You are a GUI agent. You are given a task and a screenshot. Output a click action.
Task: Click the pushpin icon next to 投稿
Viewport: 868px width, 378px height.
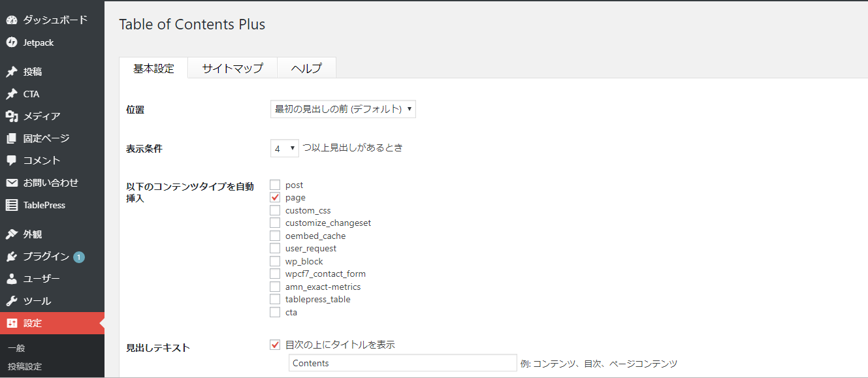[x=12, y=72]
